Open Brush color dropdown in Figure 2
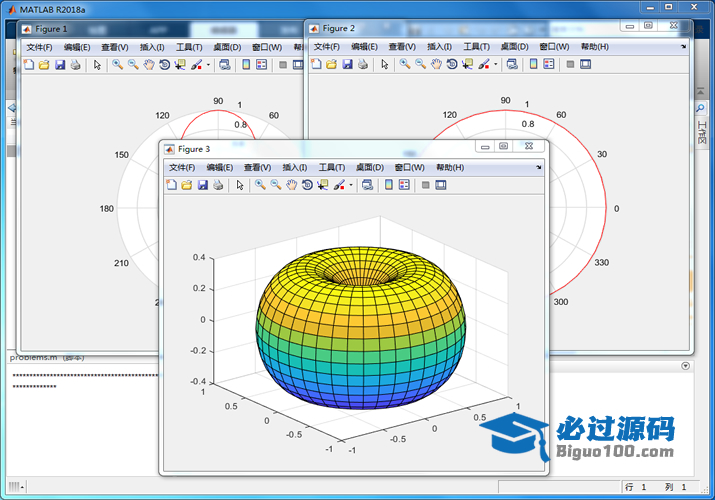This screenshot has height=500, width=715. coord(496,66)
